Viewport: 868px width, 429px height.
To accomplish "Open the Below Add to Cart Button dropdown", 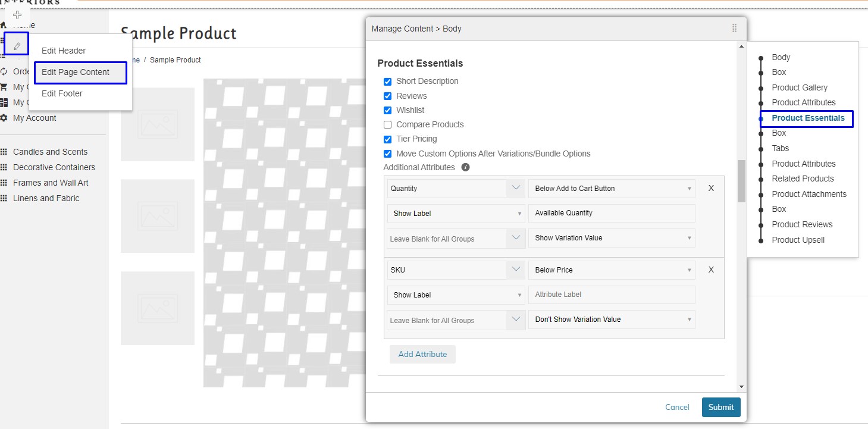I will pyautogui.click(x=612, y=189).
